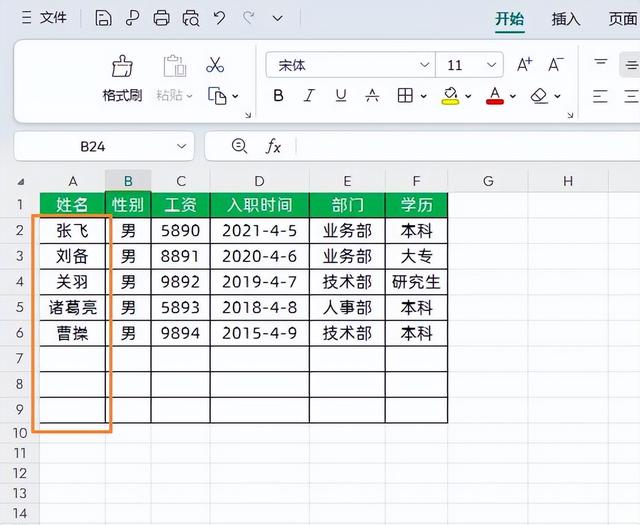Screen dimensions: 640x525
Task: Open the 文件 menu
Action: coord(44,18)
